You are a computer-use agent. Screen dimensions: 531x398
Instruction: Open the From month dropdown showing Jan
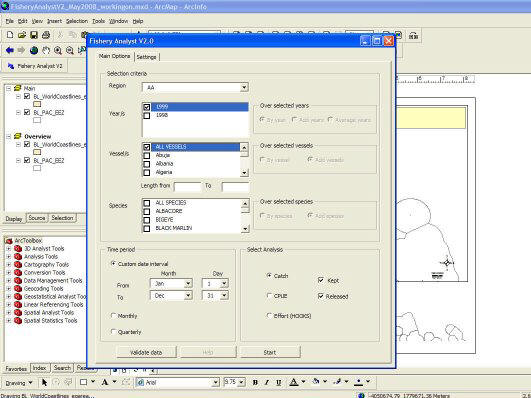point(188,284)
